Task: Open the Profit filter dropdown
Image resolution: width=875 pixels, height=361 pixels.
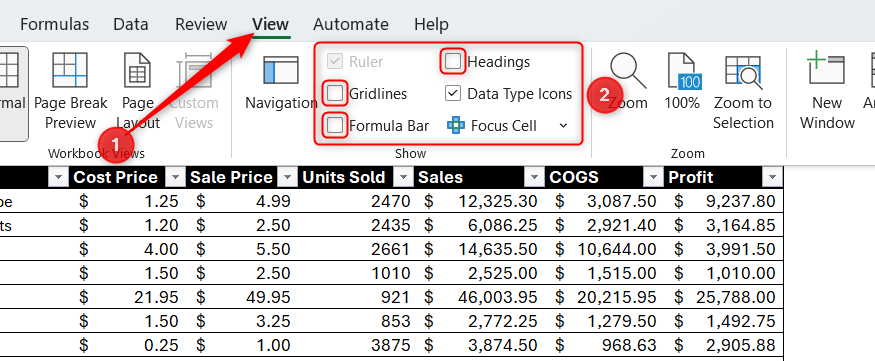Action: (x=772, y=178)
